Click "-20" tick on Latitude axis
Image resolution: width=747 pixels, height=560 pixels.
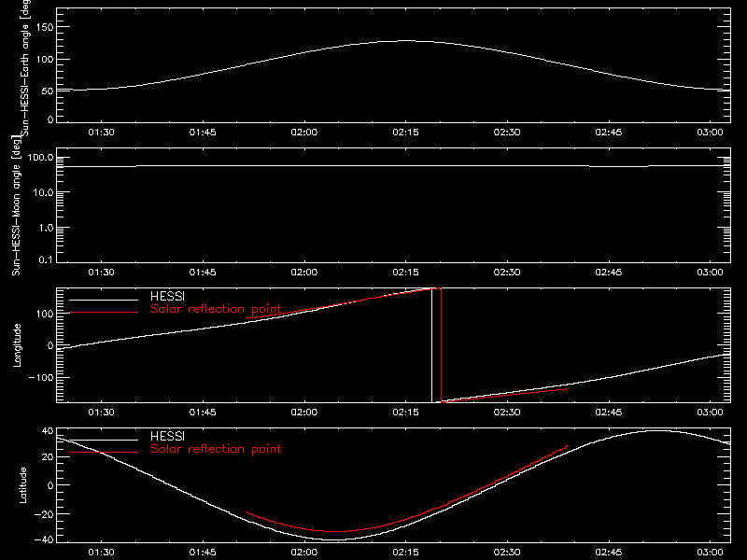coord(44,514)
